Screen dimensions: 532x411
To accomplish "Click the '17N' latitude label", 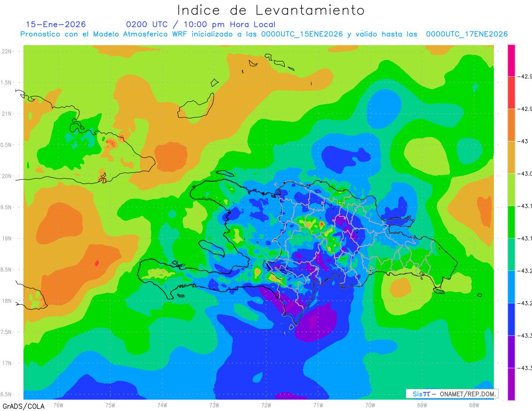I will point(7,363).
